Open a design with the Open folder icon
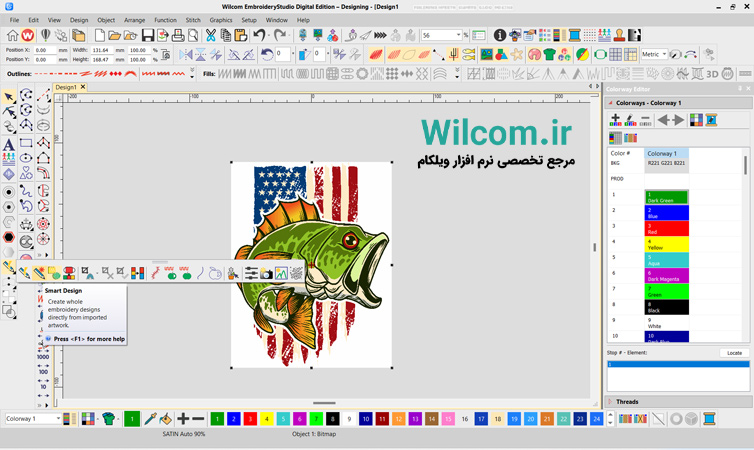The width and height of the screenshot is (754, 450). (x=114, y=35)
